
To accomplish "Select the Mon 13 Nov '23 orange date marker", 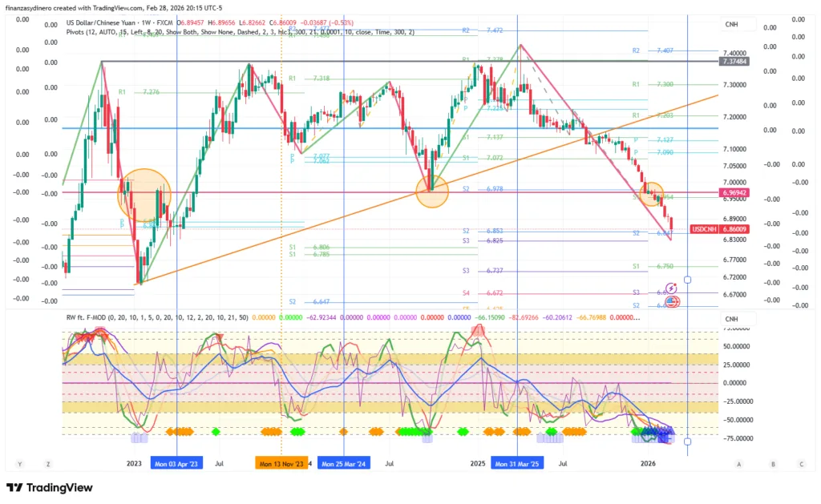I will 281,463.
